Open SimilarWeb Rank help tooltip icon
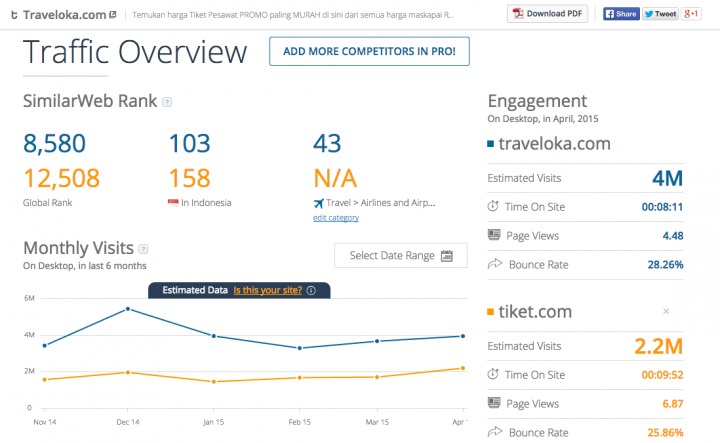 [x=167, y=102]
